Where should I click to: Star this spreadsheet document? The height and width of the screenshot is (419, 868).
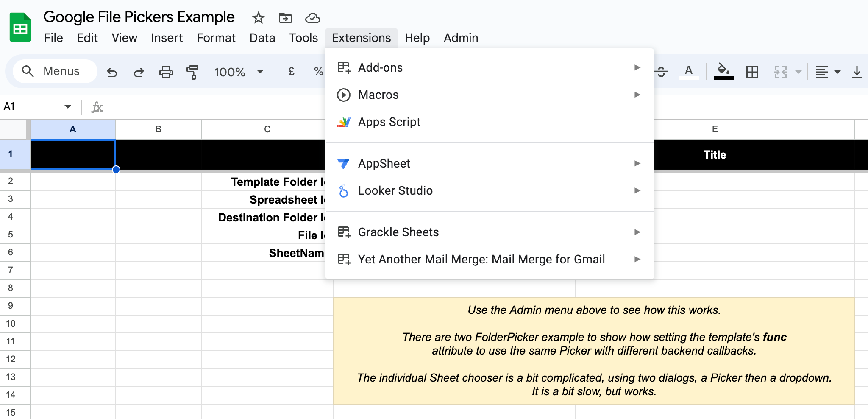tap(258, 18)
